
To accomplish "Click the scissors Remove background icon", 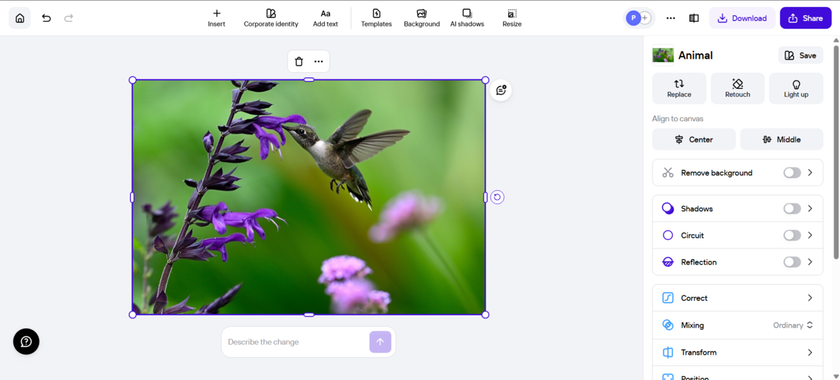I will [668, 173].
